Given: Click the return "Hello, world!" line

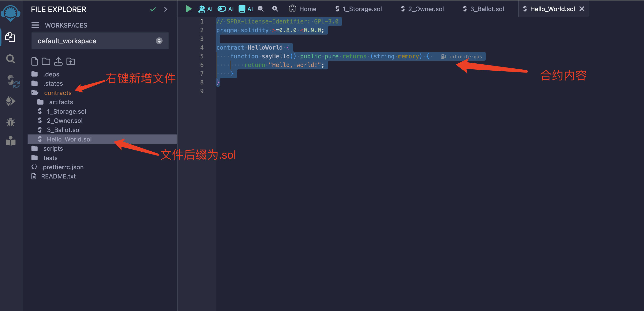Looking at the screenshot, I should pos(284,65).
